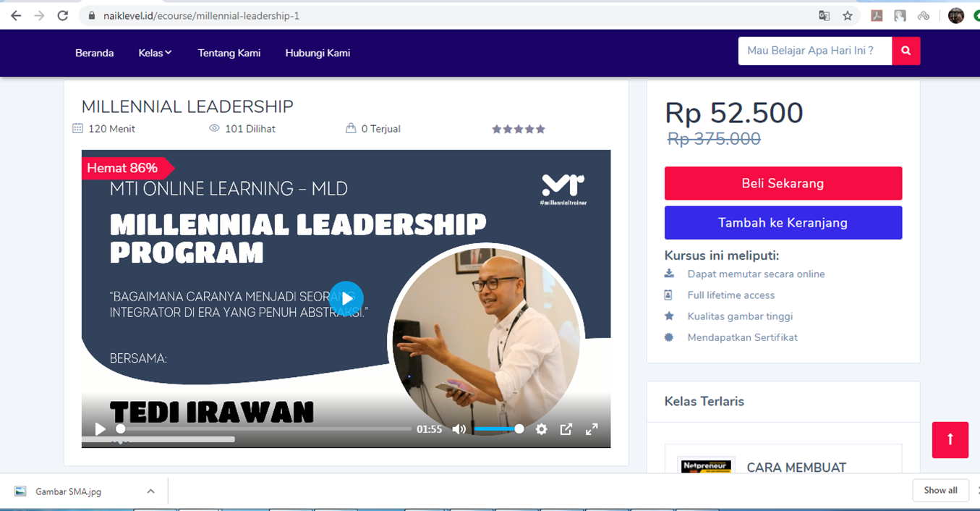Open Tentang Kami page
980x511 pixels.
coord(229,53)
